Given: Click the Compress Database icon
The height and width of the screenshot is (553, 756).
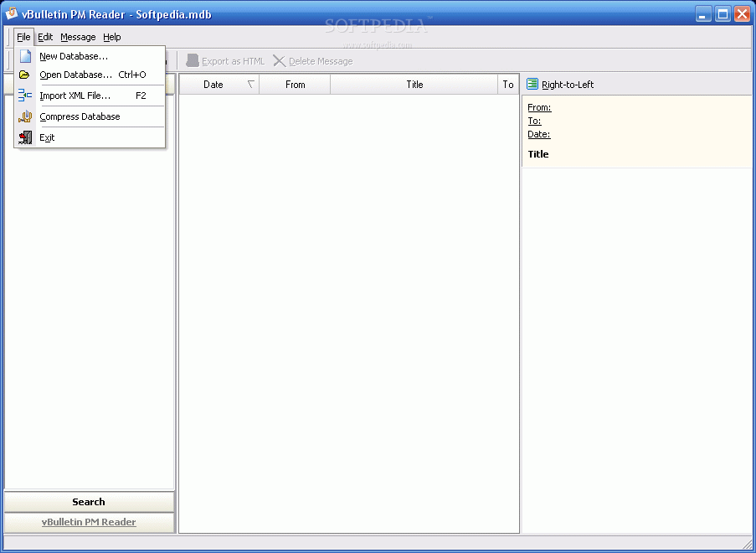Looking at the screenshot, I should click(25, 116).
